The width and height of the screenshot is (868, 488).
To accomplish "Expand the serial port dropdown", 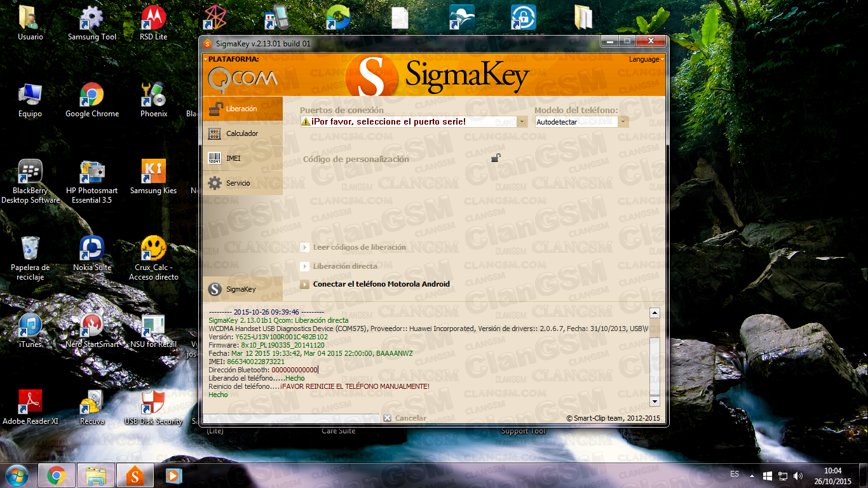I will tap(522, 121).
